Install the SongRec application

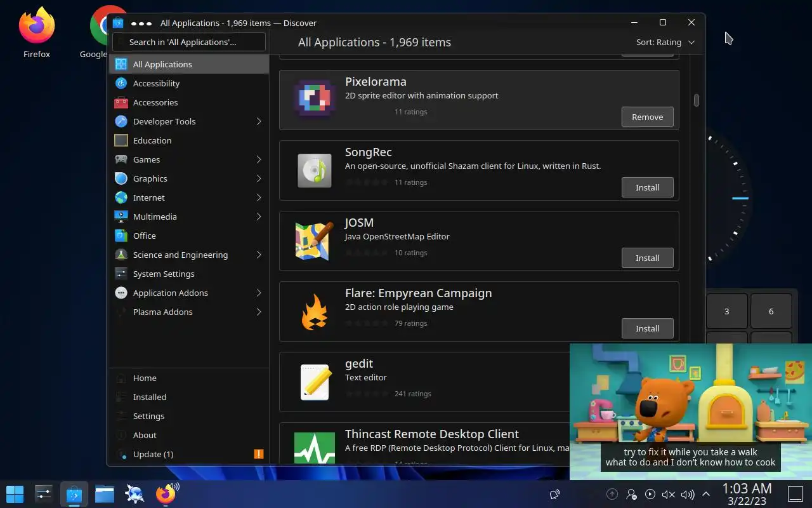647,187
